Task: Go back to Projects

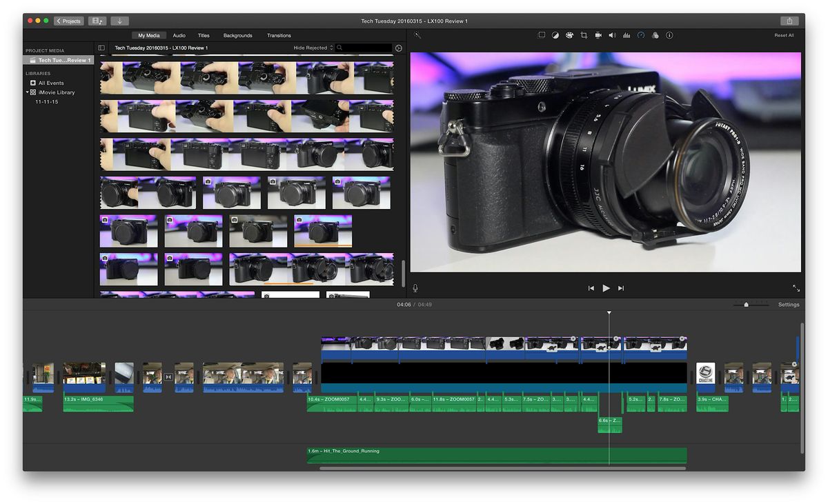Action: pos(68,21)
